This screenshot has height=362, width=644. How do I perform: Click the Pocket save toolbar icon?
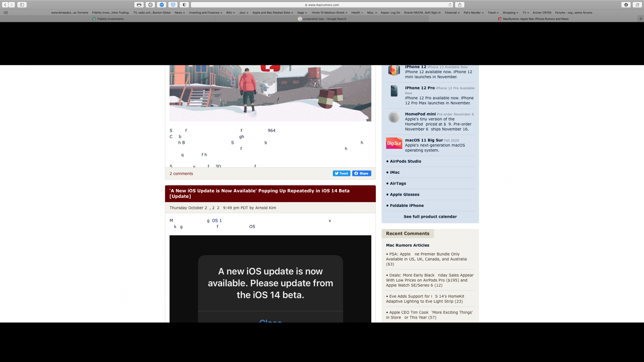(x=173, y=5)
